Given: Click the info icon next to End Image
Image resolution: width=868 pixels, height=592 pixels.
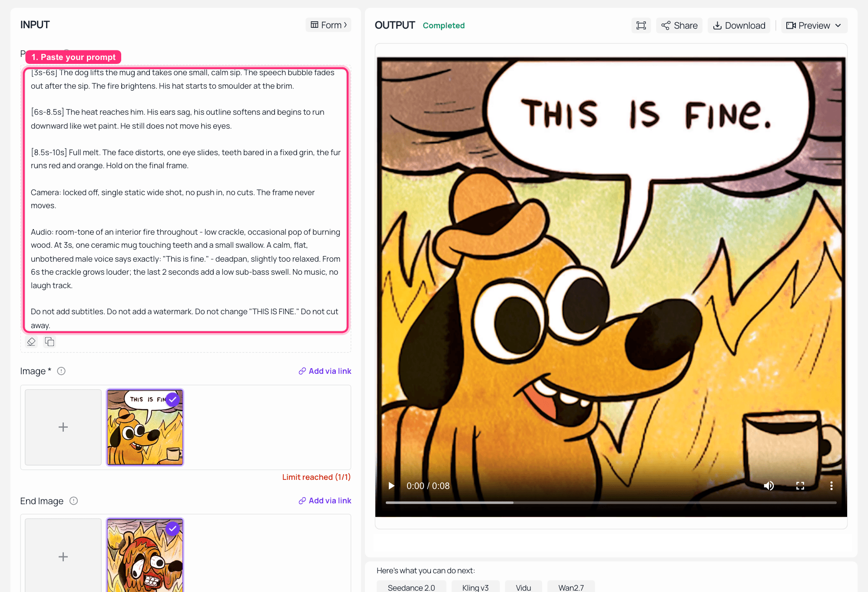Looking at the screenshot, I should 73,501.
